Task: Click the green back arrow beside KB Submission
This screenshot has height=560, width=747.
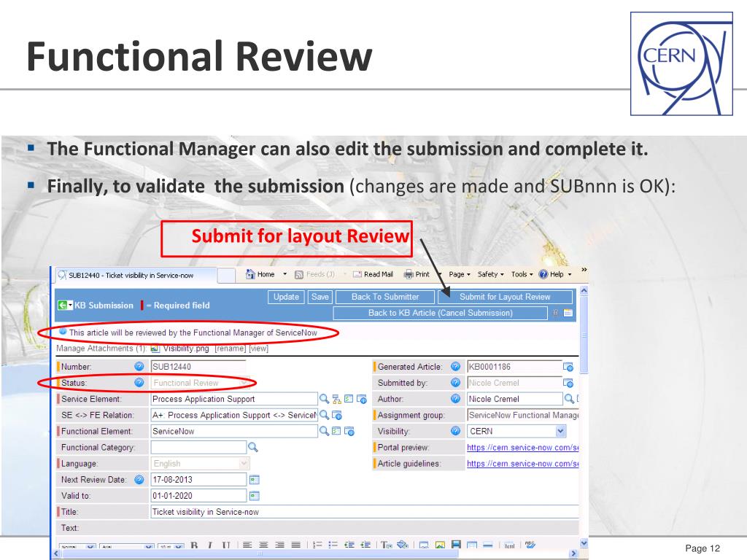Action: [x=63, y=306]
